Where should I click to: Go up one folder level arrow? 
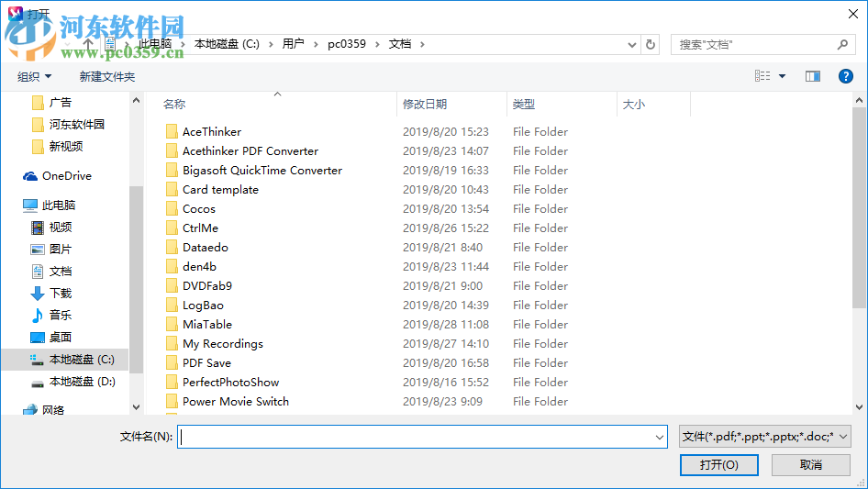click(x=88, y=44)
